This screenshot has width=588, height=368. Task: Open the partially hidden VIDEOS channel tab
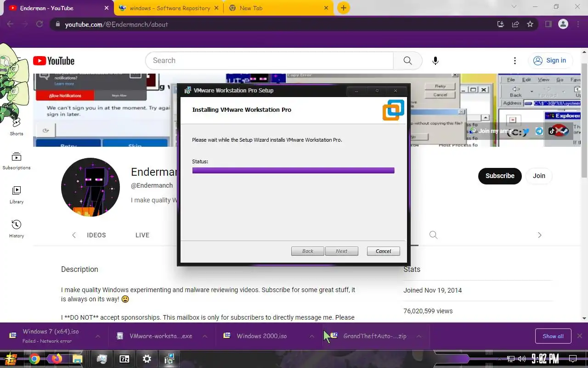[x=96, y=235]
